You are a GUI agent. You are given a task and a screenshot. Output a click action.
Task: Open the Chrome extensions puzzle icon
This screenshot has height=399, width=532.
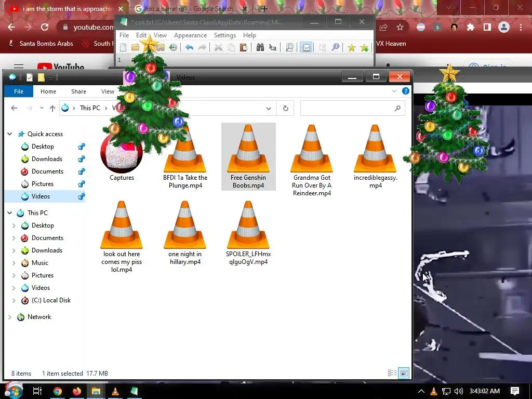point(471,27)
